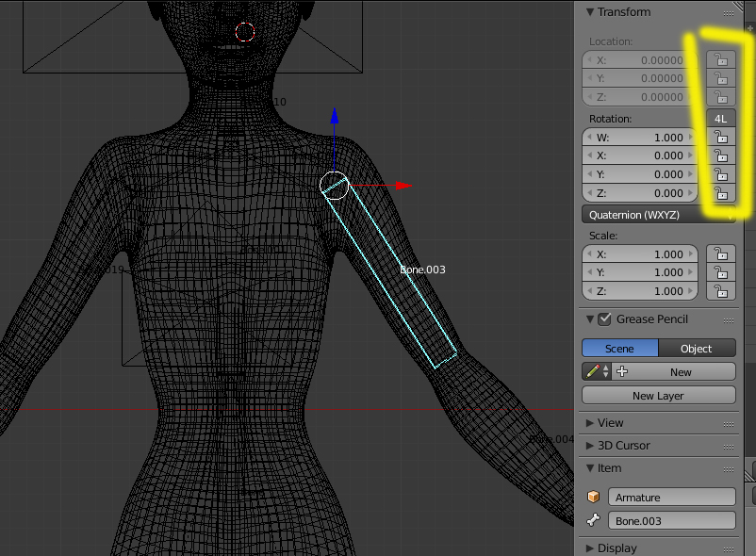Image resolution: width=756 pixels, height=556 pixels.
Task: Lock the Location X axis
Action: [721, 60]
